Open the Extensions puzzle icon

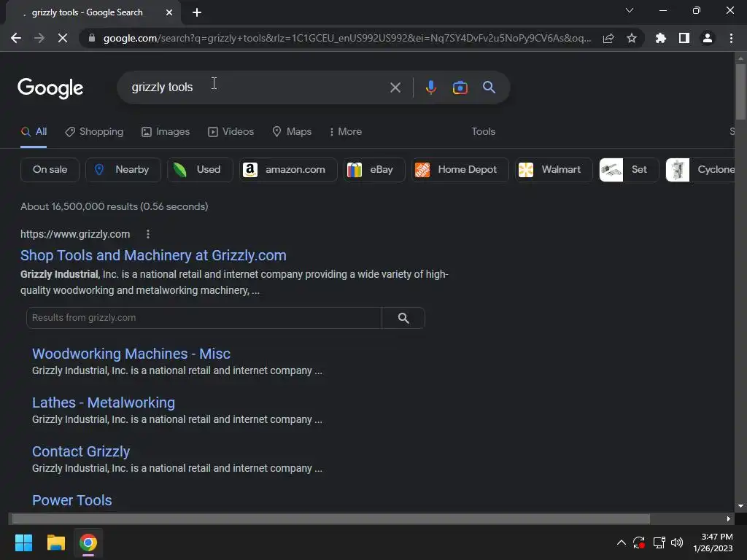661,38
